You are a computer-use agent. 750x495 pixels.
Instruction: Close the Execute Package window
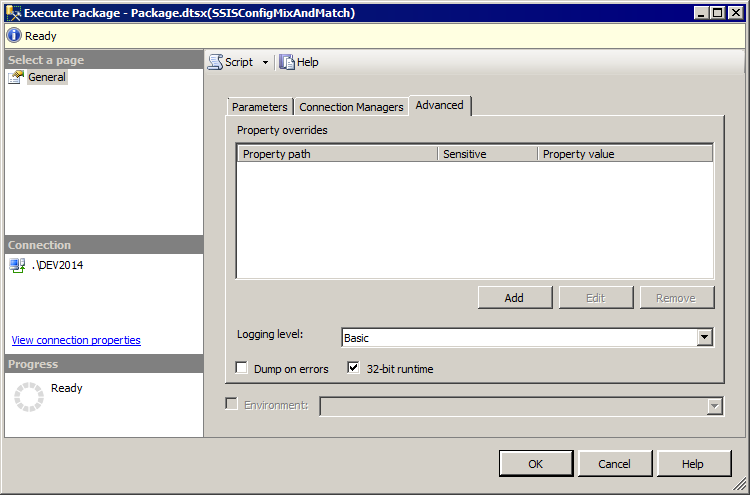(x=736, y=13)
